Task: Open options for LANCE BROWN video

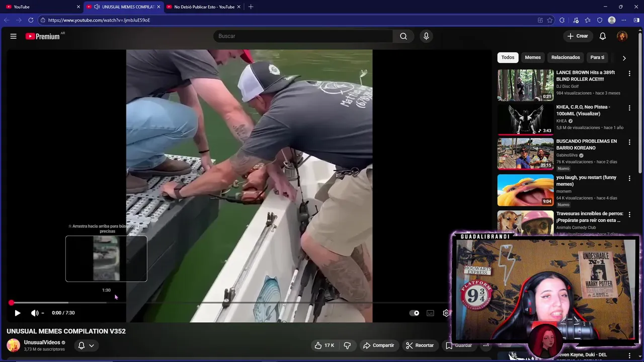Action: [629, 73]
